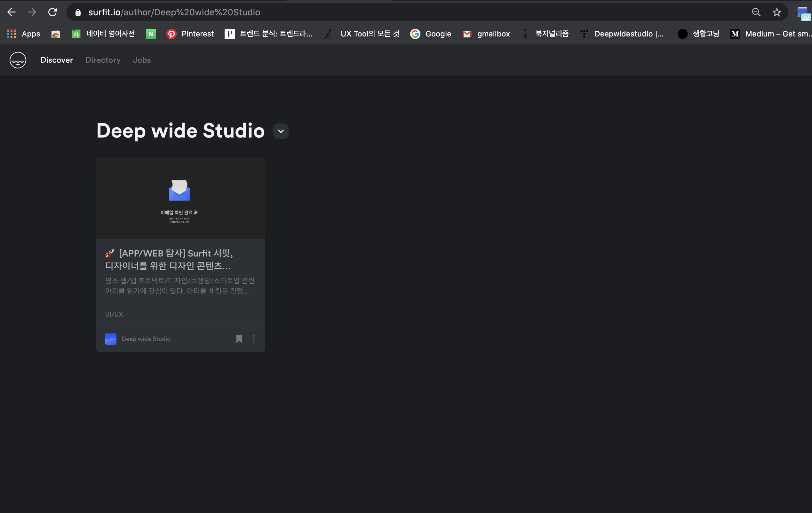Open the Jobs tab
The height and width of the screenshot is (513, 812).
coord(142,60)
